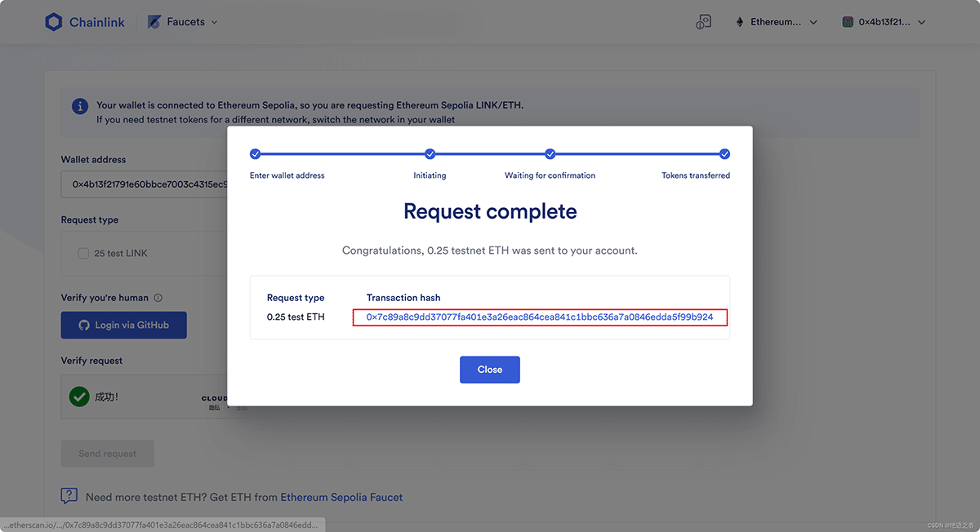Expand the Faucets dropdown menu
The height and width of the screenshot is (532, 980).
[215, 22]
